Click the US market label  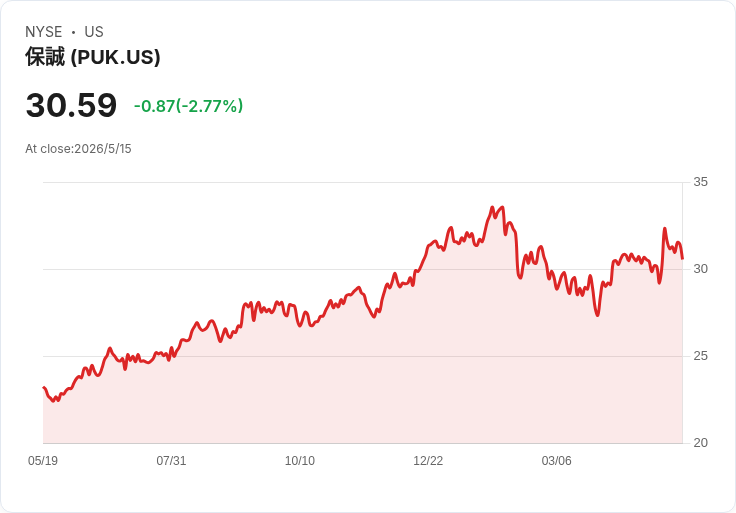94,32
